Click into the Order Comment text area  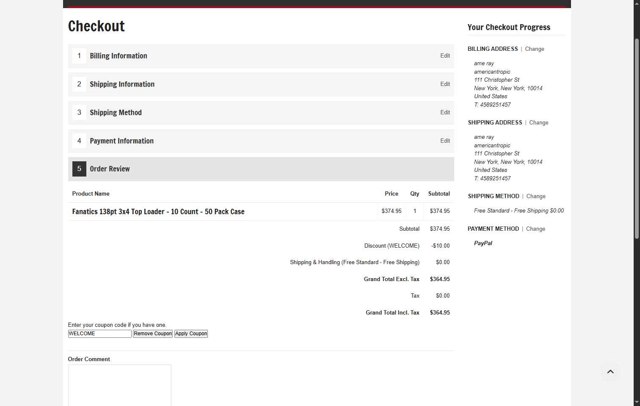tap(119, 385)
